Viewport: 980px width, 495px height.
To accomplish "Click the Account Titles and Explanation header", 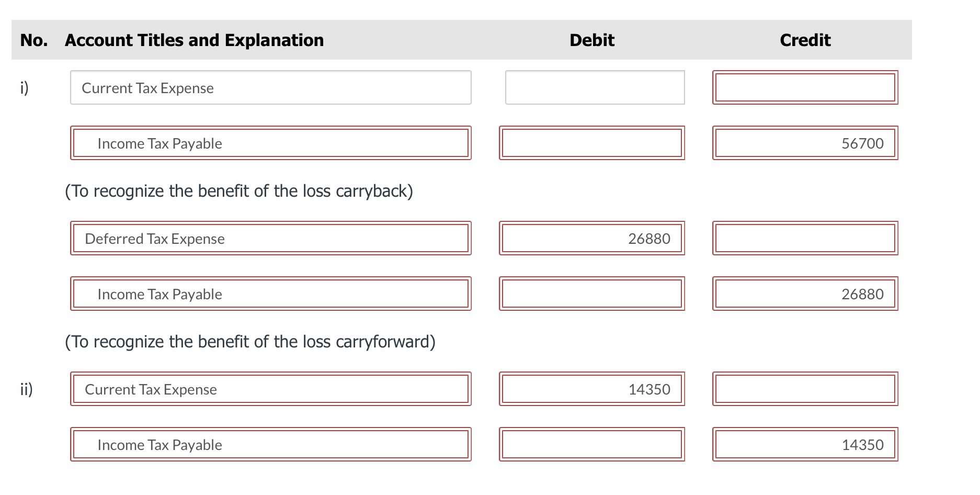I will 193,40.
